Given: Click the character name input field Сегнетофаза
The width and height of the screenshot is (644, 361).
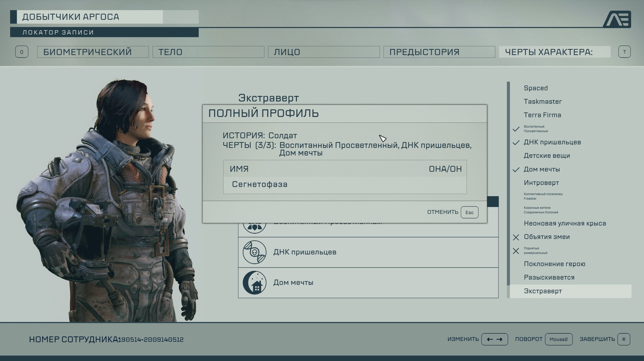Looking at the screenshot, I should [x=345, y=184].
